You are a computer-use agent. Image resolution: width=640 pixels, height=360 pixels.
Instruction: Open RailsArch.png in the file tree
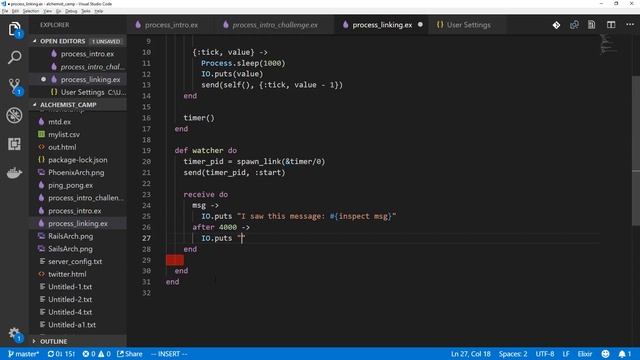pyautogui.click(x=78, y=236)
